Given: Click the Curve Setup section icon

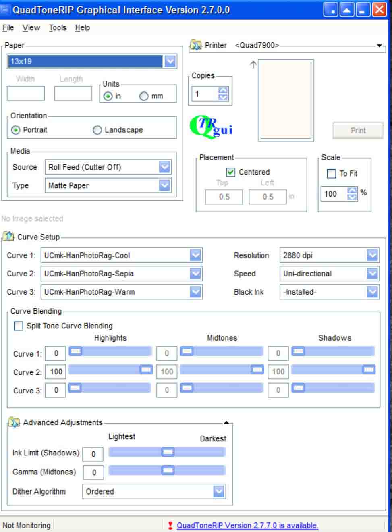Looking at the screenshot, I should click(8, 236).
